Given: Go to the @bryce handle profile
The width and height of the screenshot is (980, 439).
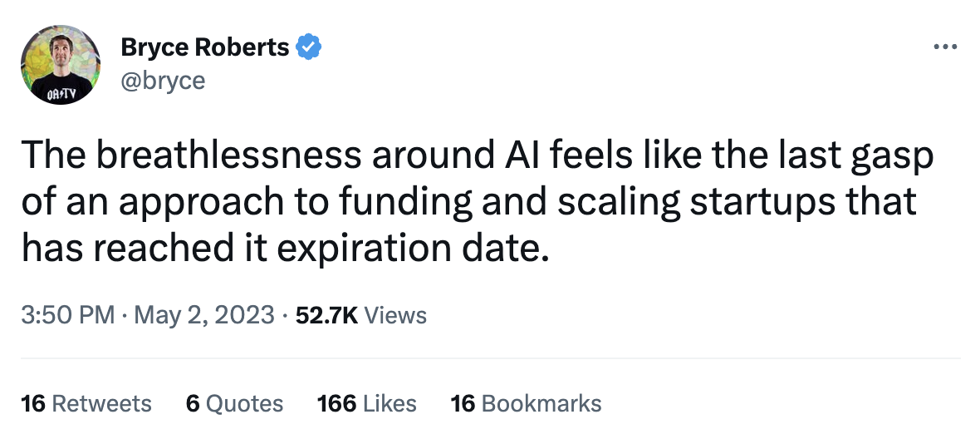Looking at the screenshot, I should point(163,80).
